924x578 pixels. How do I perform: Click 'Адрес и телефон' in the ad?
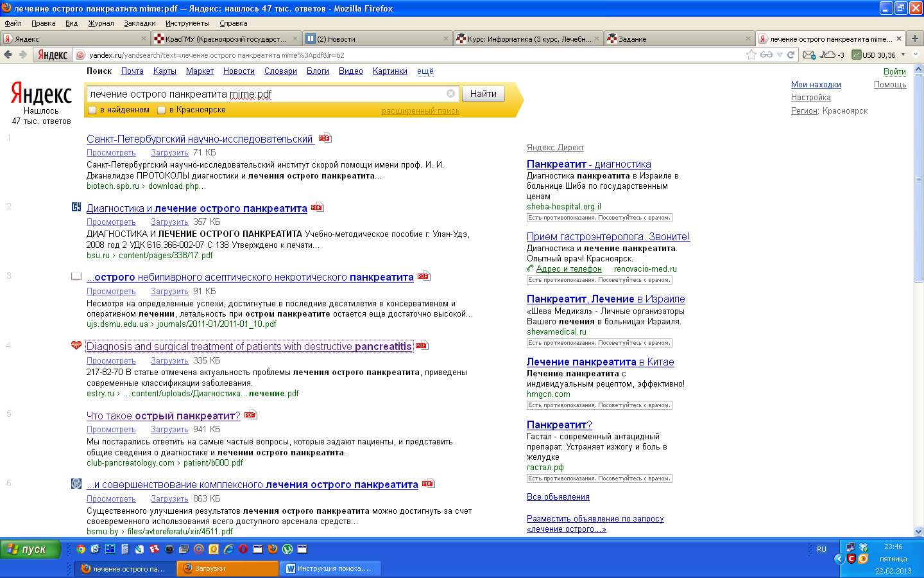569,269
